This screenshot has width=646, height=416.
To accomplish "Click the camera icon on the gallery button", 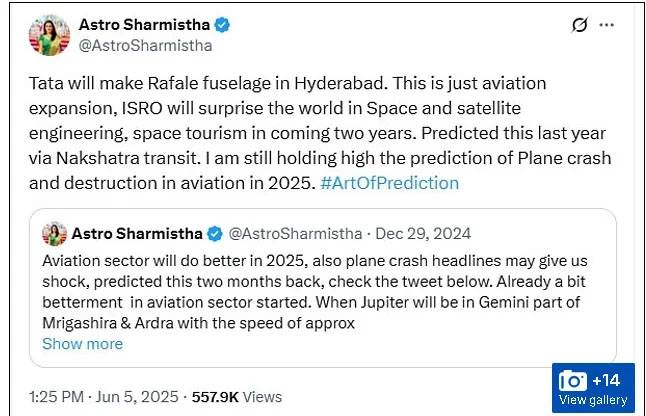I will (573, 381).
